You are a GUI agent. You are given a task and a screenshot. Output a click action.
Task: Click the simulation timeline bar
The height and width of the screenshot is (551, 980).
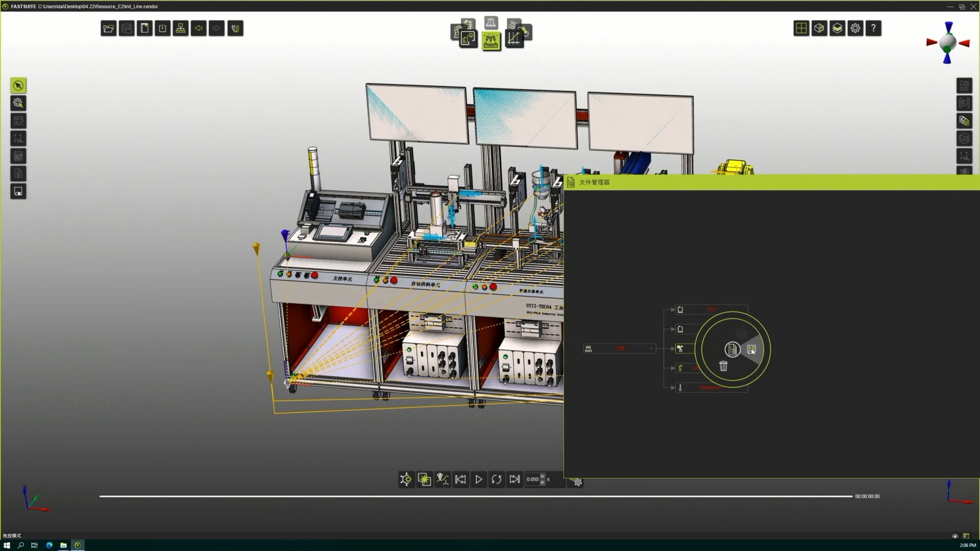click(475, 496)
